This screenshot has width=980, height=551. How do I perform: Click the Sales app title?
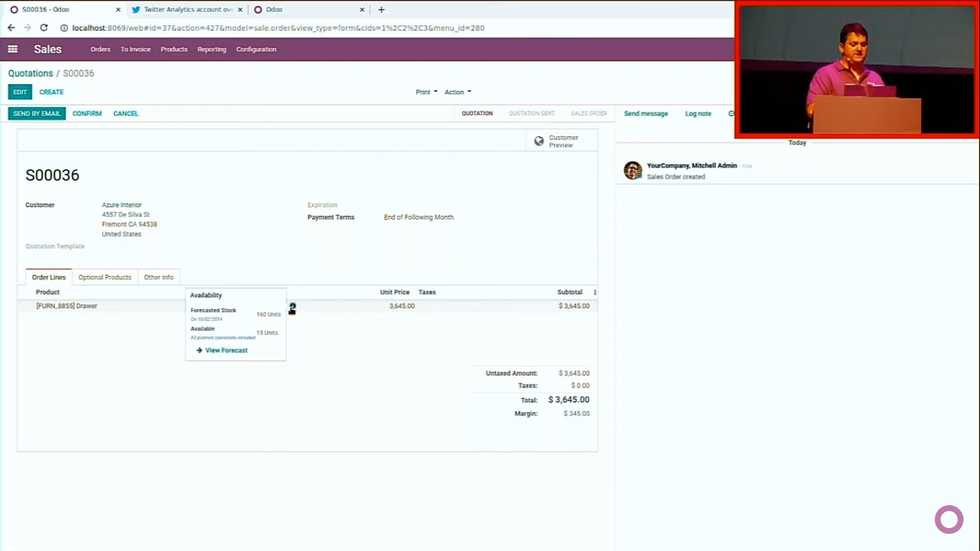point(47,49)
